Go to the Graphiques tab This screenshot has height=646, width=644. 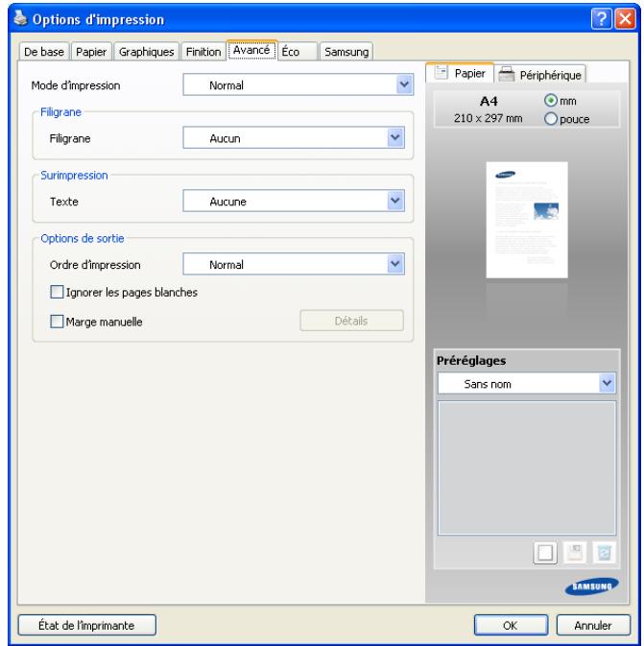click(x=146, y=52)
